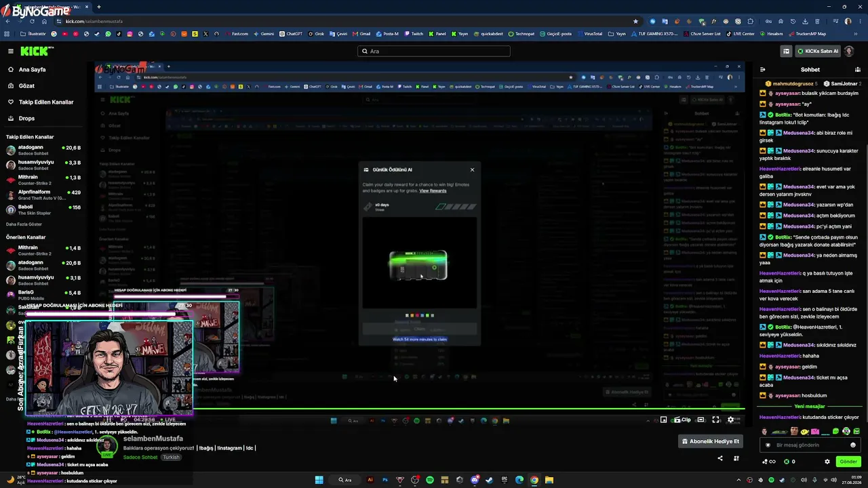Go to Ana Sayfa in the sidebar
Screen dimensions: 868x488
click(x=32, y=70)
